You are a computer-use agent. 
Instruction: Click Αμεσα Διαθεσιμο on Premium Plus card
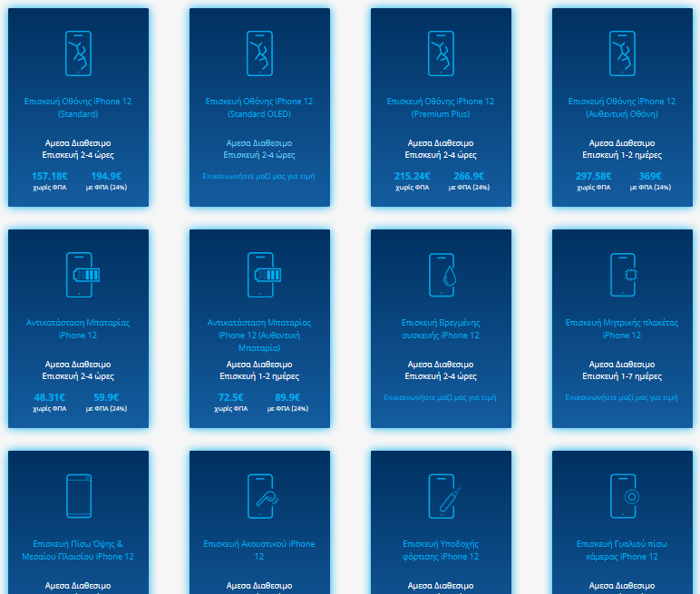(441, 143)
